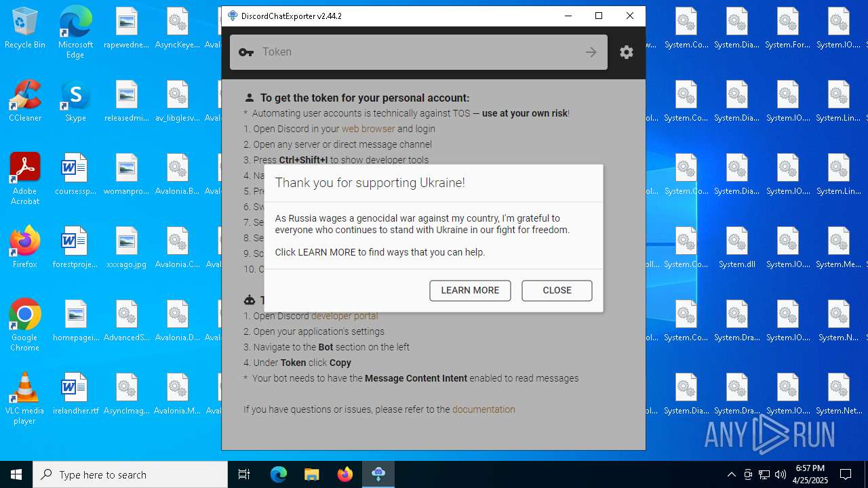
Task: Select the System.N... file icon
Action: click(x=839, y=321)
